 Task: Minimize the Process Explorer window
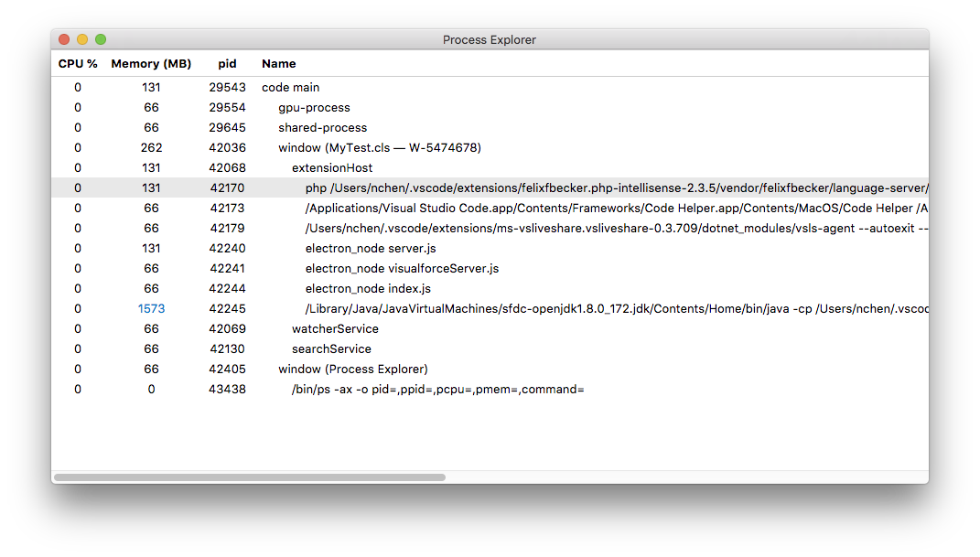[81, 39]
